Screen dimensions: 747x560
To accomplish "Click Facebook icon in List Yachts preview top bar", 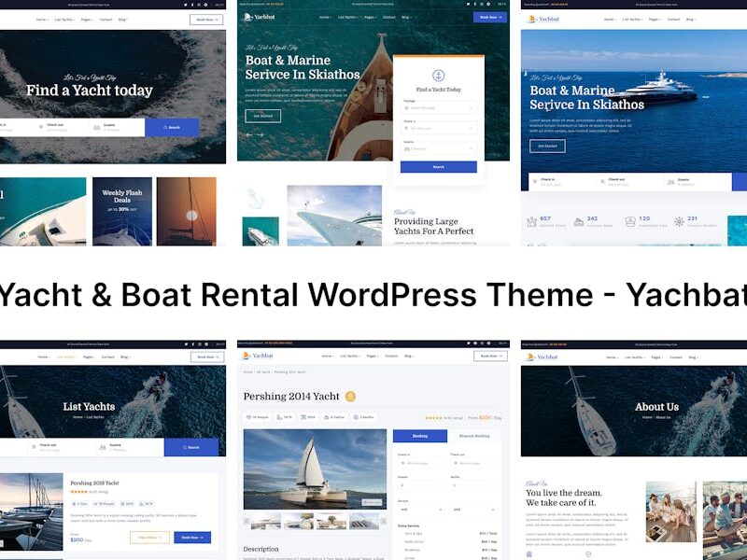I will (192, 343).
